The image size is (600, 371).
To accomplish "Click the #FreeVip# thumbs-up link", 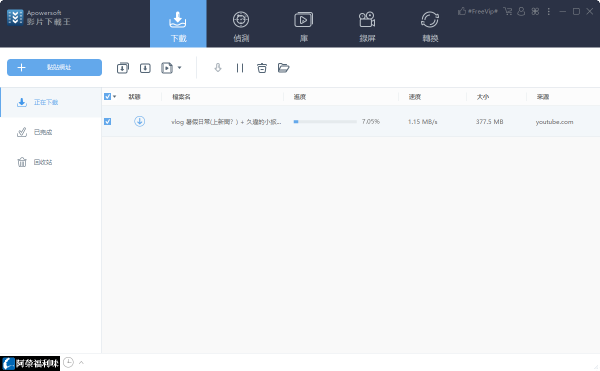I will (x=478, y=11).
